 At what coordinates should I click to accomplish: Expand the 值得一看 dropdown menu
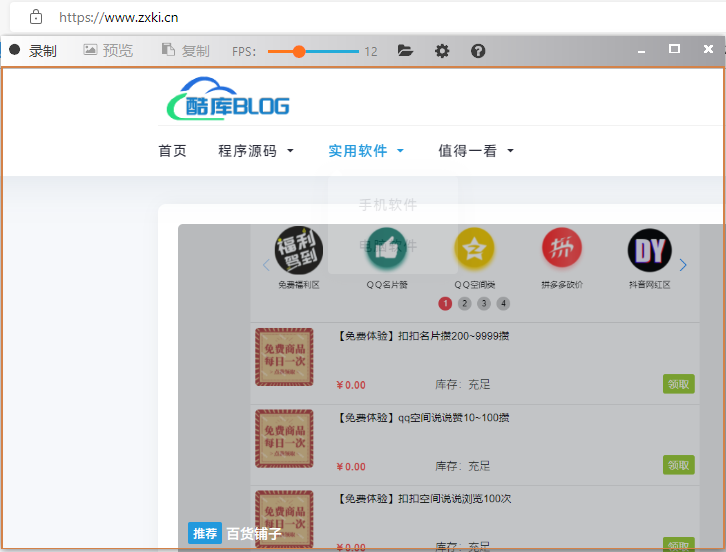click(x=476, y=151)
